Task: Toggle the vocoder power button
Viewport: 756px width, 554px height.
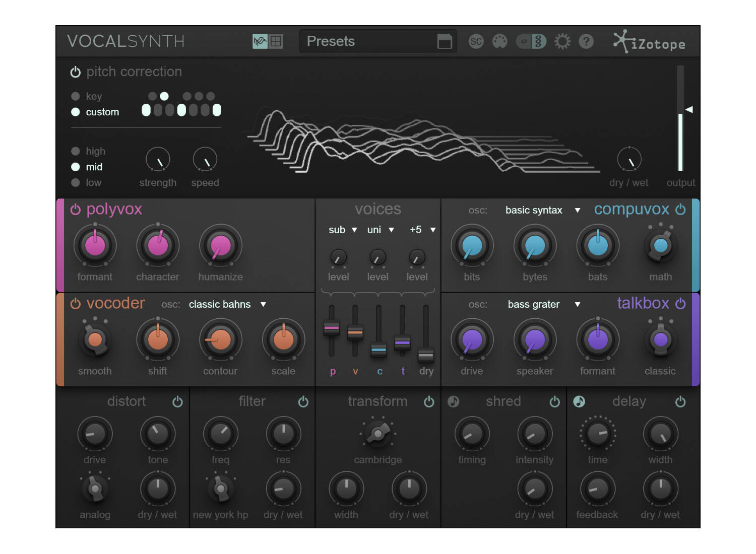Action: [x=75, y=304]
